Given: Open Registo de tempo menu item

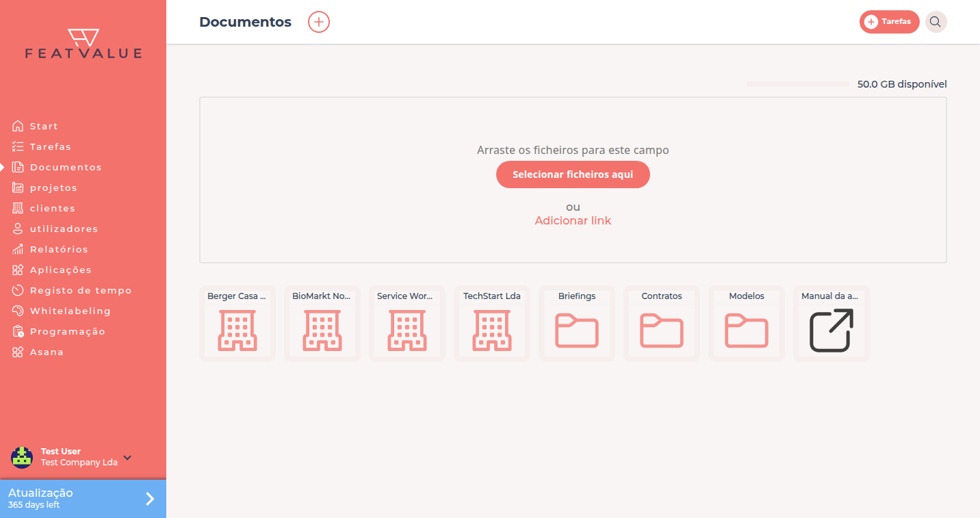Looking at the screenshot, I should coord(81,290).
